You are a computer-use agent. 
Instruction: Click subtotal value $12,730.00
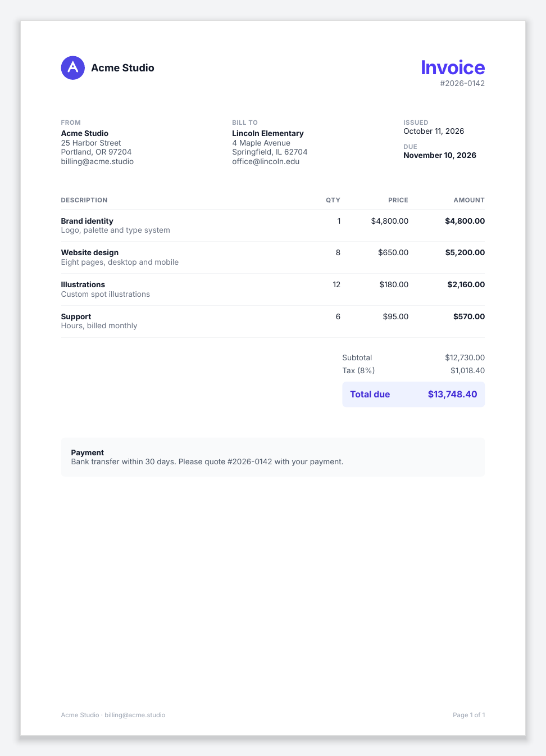pos(465,357)
